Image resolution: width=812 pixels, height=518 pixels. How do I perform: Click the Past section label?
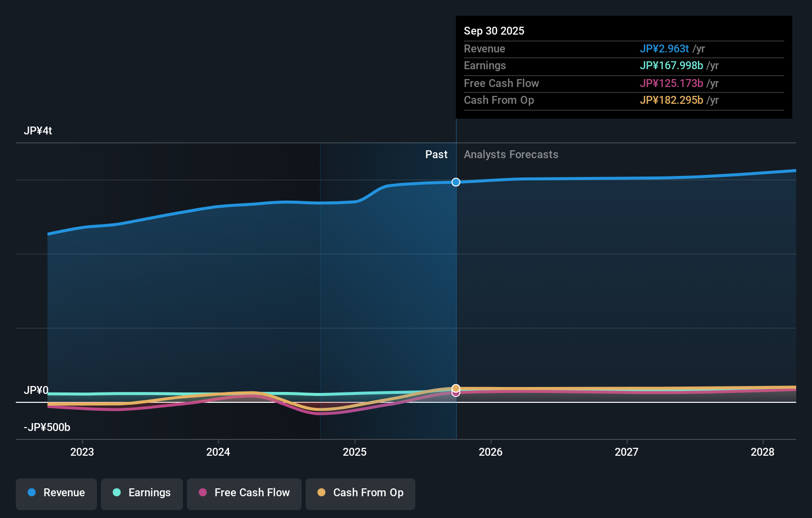(436, 155)
